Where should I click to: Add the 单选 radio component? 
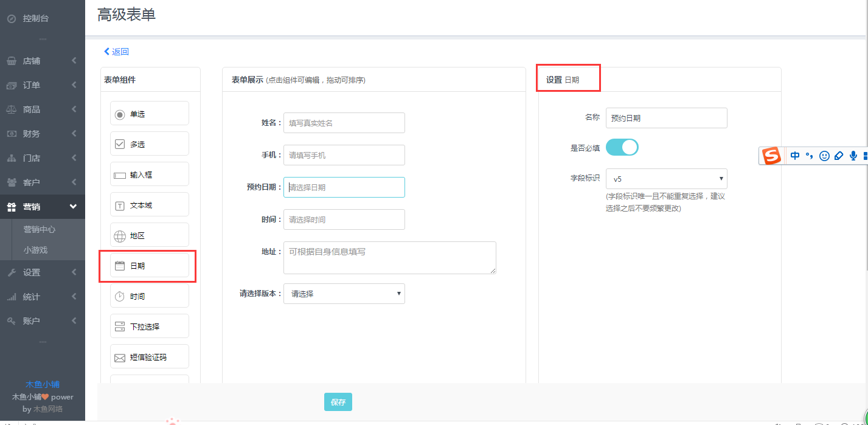pyautogui.click(x=149, y=114)
